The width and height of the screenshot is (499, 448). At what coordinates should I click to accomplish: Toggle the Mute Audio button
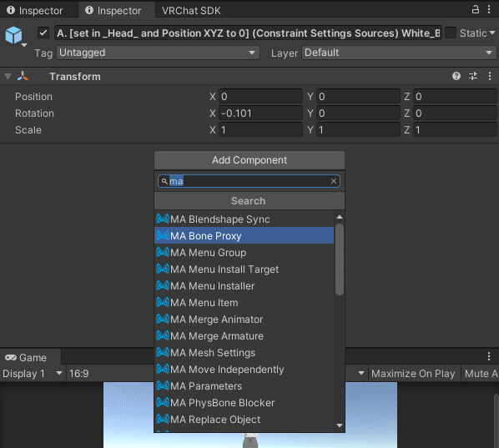tap(480, 373)
